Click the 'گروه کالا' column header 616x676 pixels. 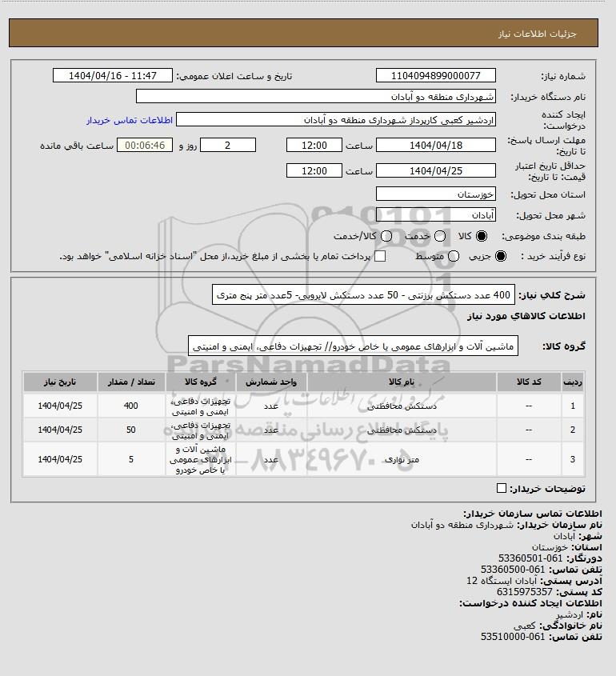[201, 382]
